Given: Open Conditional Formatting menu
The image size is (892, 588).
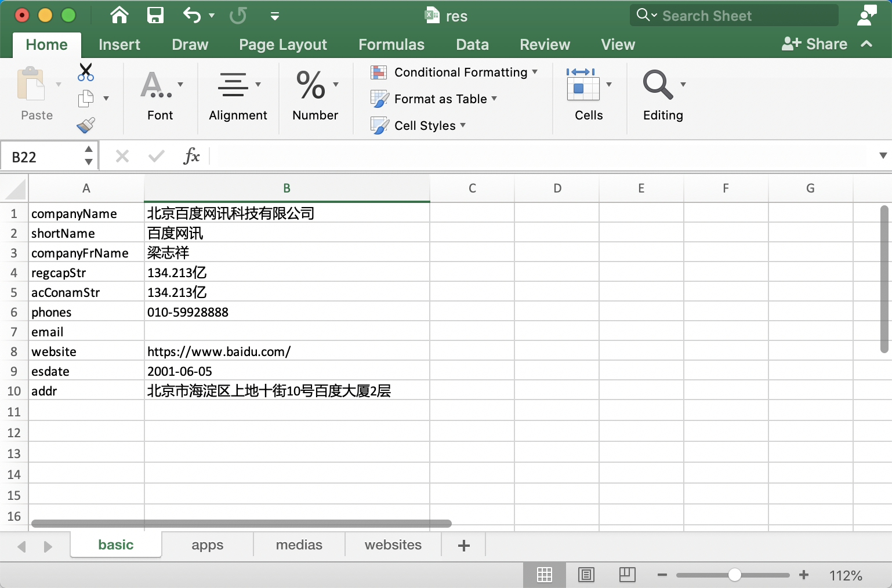Looking at the screenshot, I should pos(454,72).
